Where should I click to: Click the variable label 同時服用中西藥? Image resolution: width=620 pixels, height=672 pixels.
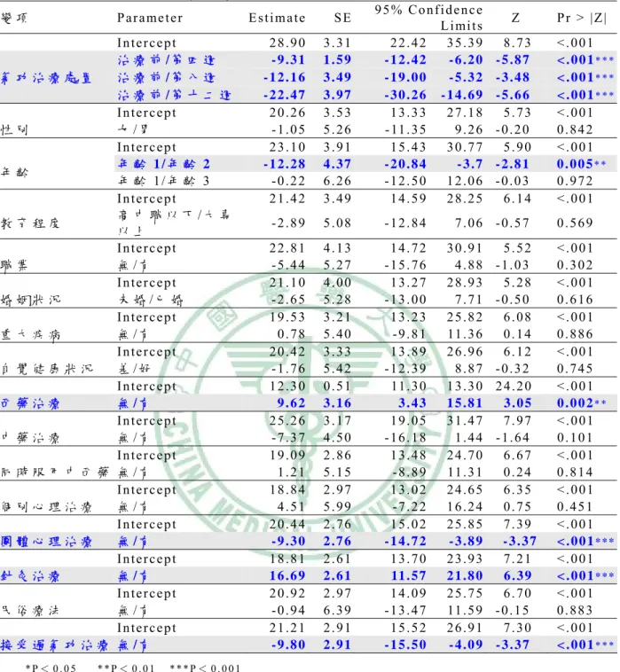(54, 473)
